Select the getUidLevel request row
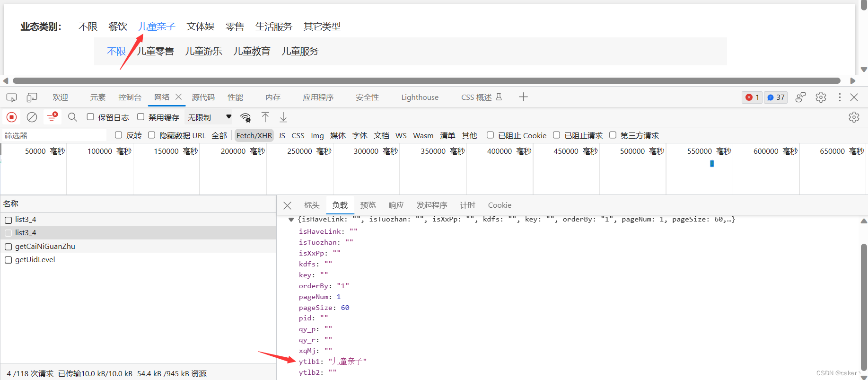The height and width of the screenshot is (380, 868). (x=138, y=260)
